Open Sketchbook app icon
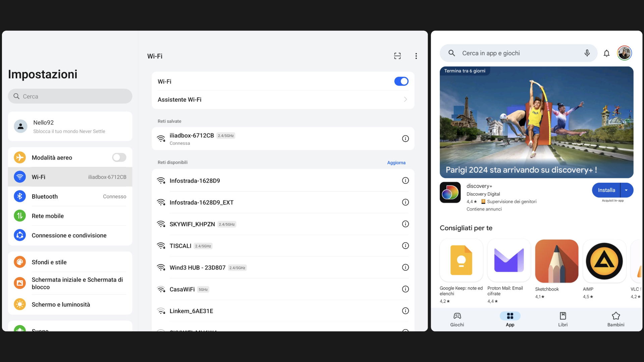Screen dimensions: 644x362 coord(557,261)
